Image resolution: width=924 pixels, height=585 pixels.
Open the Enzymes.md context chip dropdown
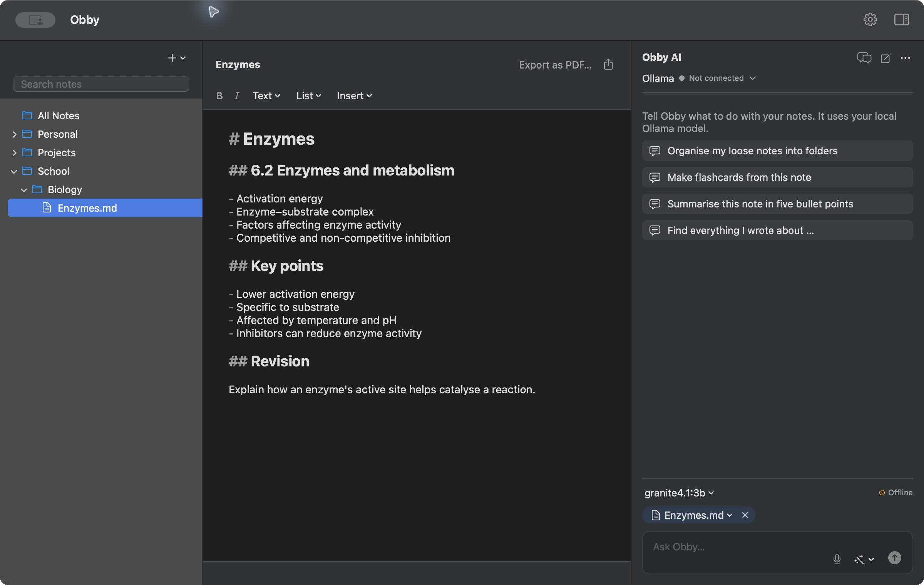pos(692,515)
